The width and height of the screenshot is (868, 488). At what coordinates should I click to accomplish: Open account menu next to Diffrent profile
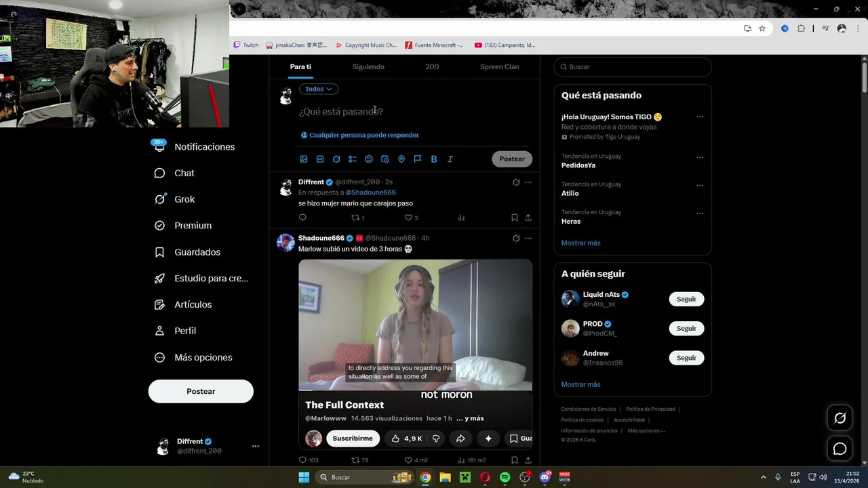[x=256, y=446]
